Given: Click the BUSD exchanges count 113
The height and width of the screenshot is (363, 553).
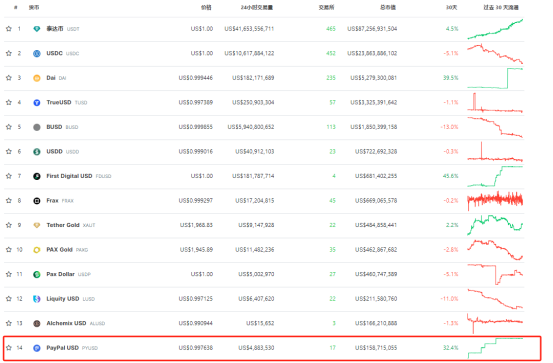Looking at the screenshot, I should coord(331,127).
